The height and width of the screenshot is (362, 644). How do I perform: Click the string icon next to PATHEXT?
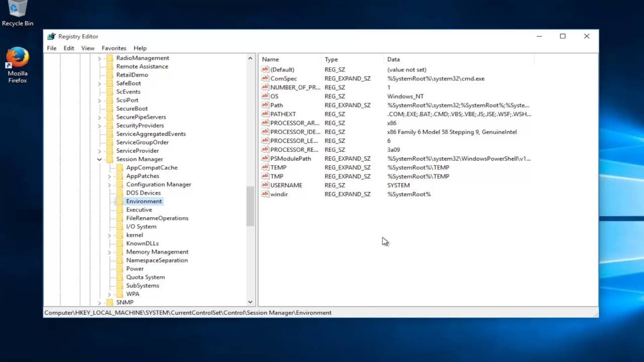pos(265,114)
